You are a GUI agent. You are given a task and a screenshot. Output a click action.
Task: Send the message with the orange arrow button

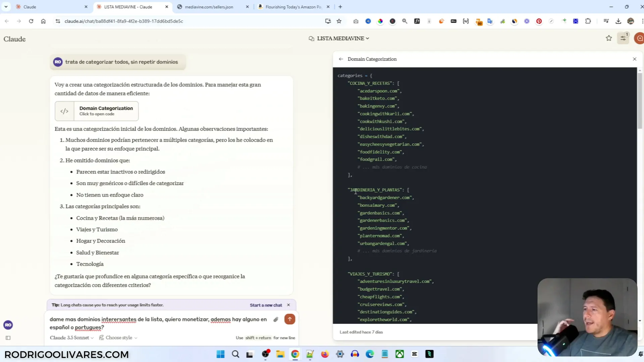pos(289,319)
